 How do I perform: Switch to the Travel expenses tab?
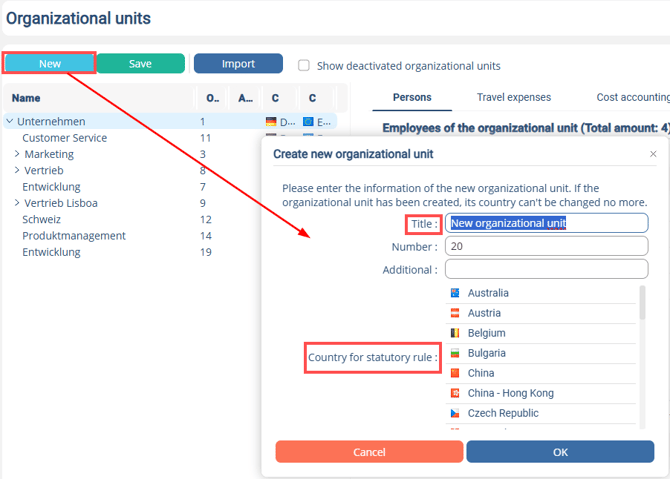click(514, 97)
